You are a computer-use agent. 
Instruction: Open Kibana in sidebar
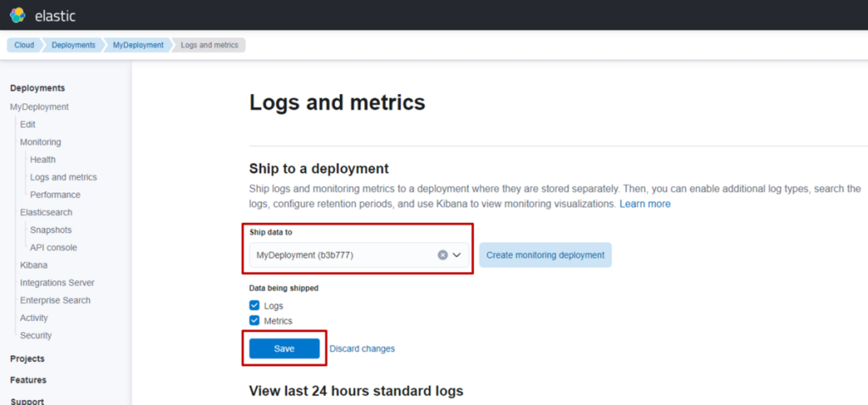(x=34, y=265)
